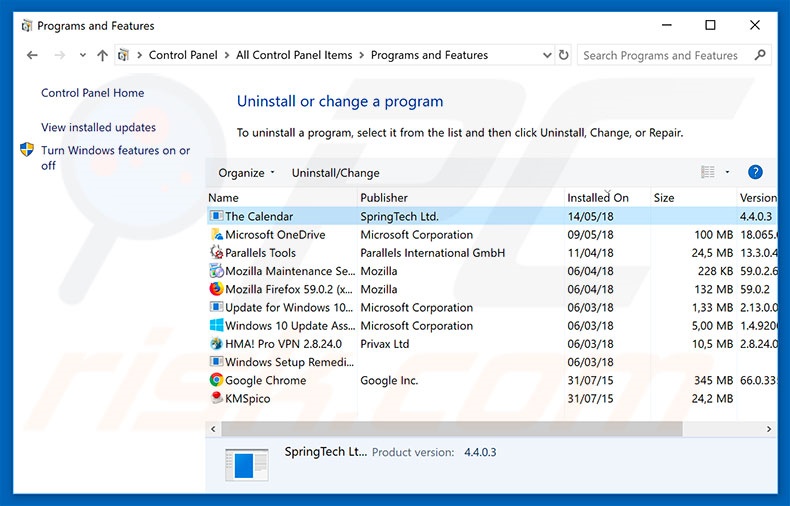Open Turn Windows features on or off
This screenshot has width=790, height=506.
point(115,158)
